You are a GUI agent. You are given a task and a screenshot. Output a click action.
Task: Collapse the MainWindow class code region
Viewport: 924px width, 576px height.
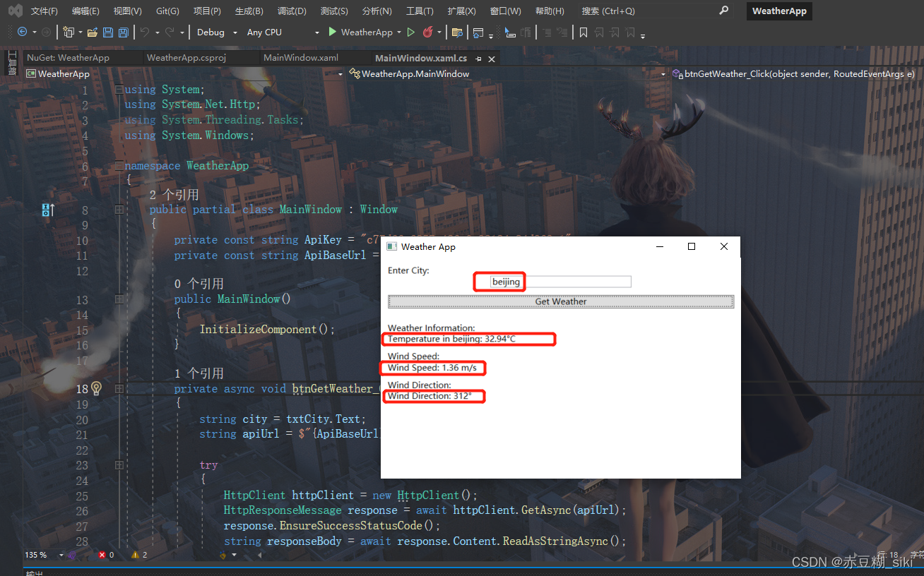[x=119, y=209]
